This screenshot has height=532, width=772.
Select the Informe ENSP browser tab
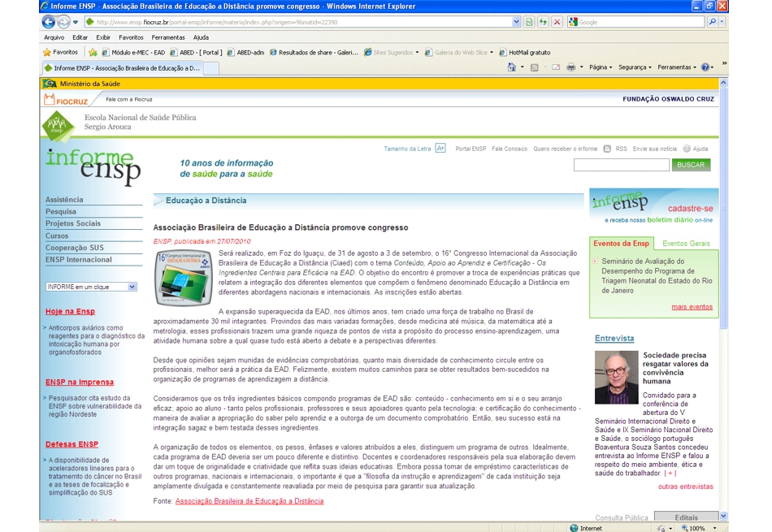pyautogui.click(x=122, y=68)
